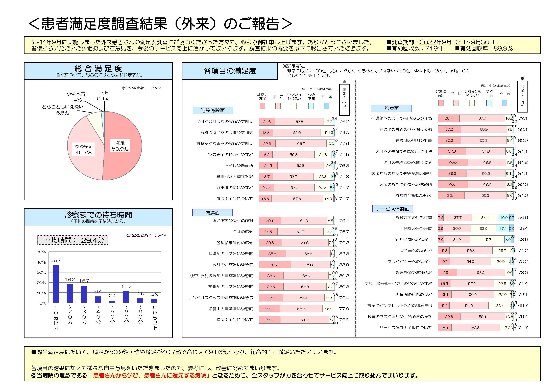Click the 満足 legend swatch above 診療面

(456, 103)
